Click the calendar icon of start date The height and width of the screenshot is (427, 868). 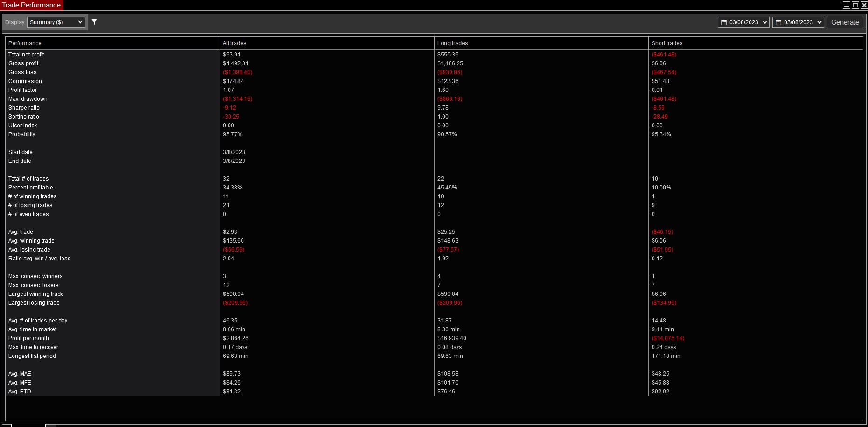pyautogui.click(x=724, y=22)
